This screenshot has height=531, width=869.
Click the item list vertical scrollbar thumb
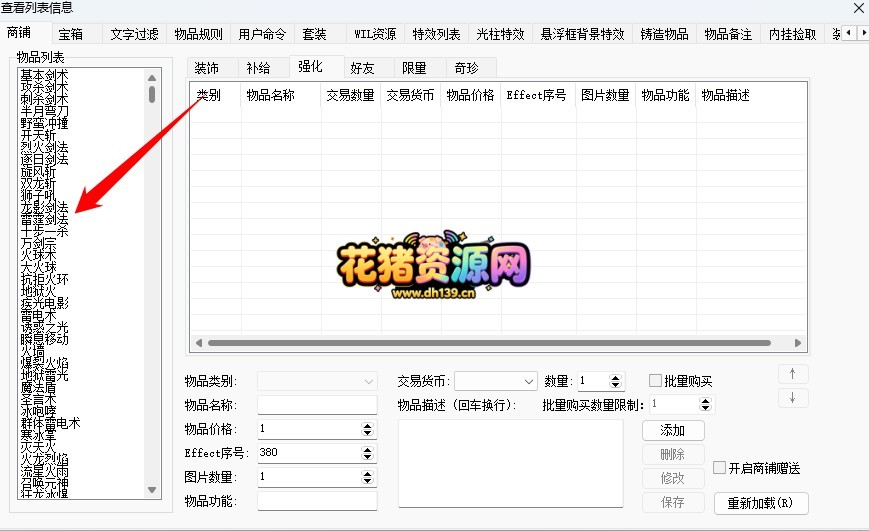[152, 94]
